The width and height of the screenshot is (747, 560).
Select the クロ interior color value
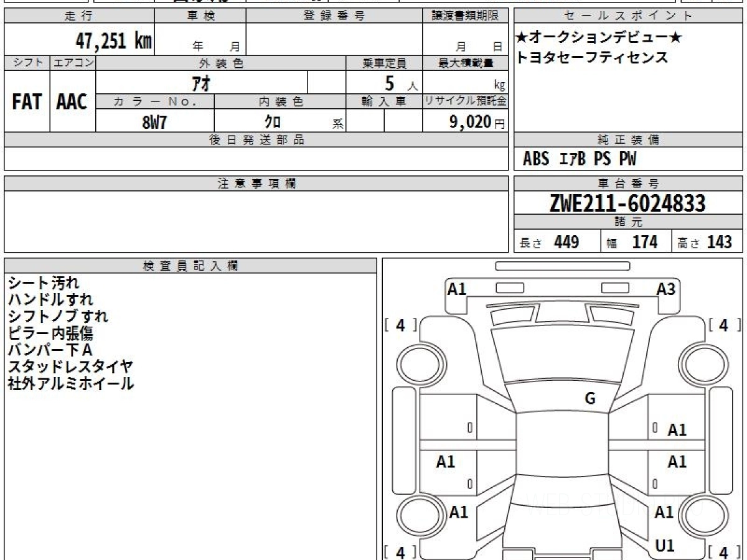point(273,121)
